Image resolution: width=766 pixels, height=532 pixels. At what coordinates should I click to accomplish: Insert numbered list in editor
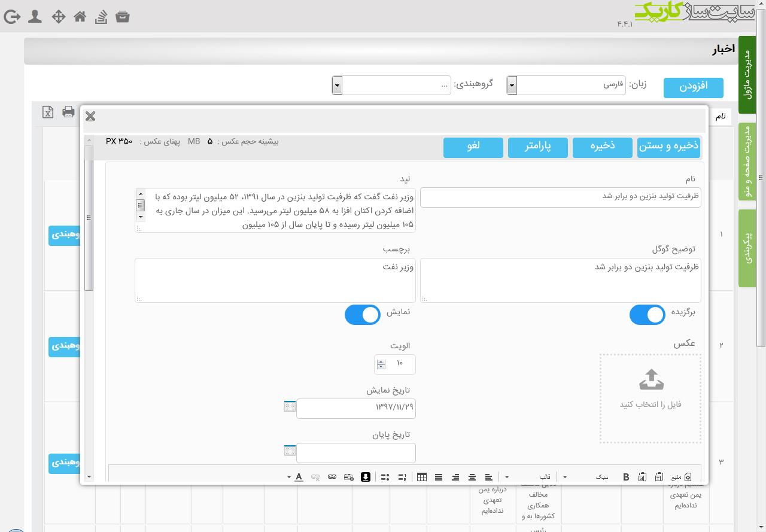pyautogui.click(x=402, y=477)
